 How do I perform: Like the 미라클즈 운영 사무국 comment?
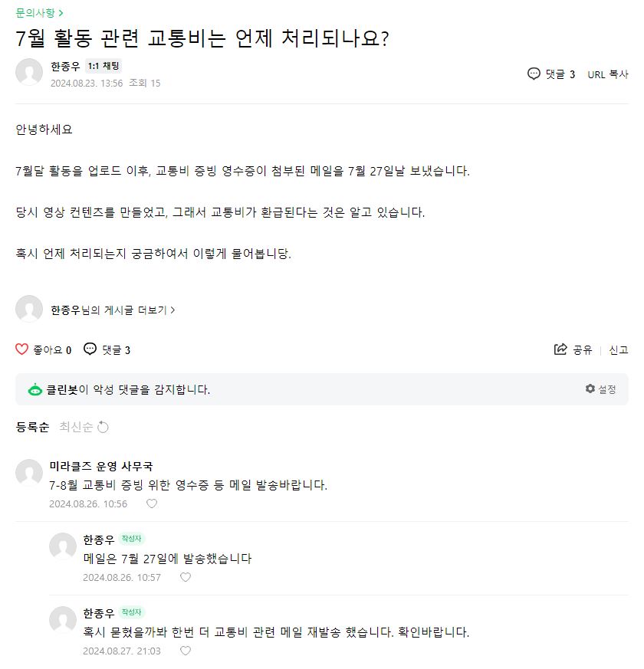152,503
